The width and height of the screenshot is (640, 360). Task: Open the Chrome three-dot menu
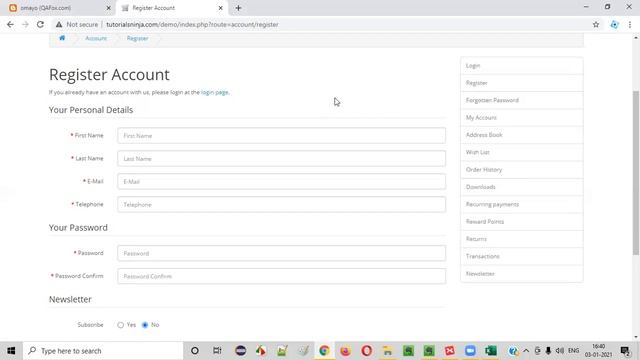[x=630, y=24]
